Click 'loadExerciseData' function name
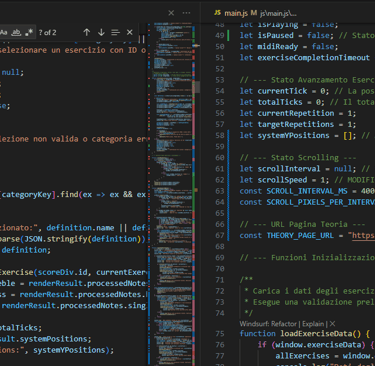 pos(316,334)
